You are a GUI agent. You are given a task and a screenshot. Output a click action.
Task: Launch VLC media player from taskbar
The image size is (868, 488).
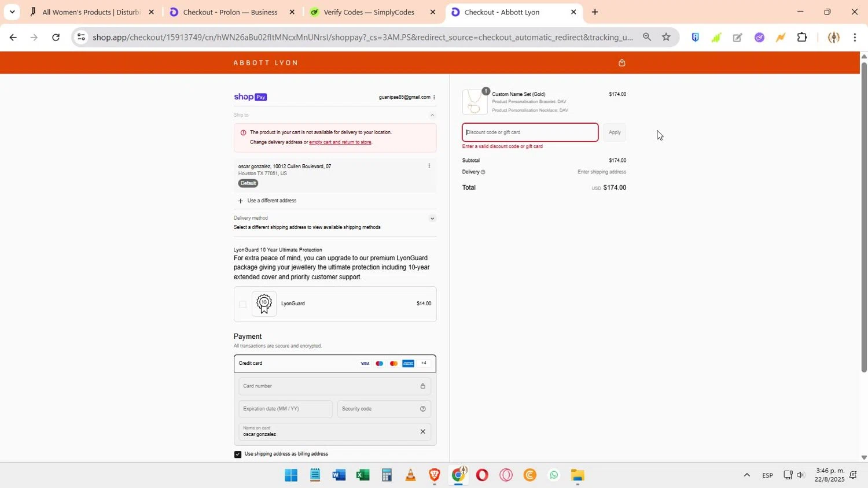click(410, 475)
